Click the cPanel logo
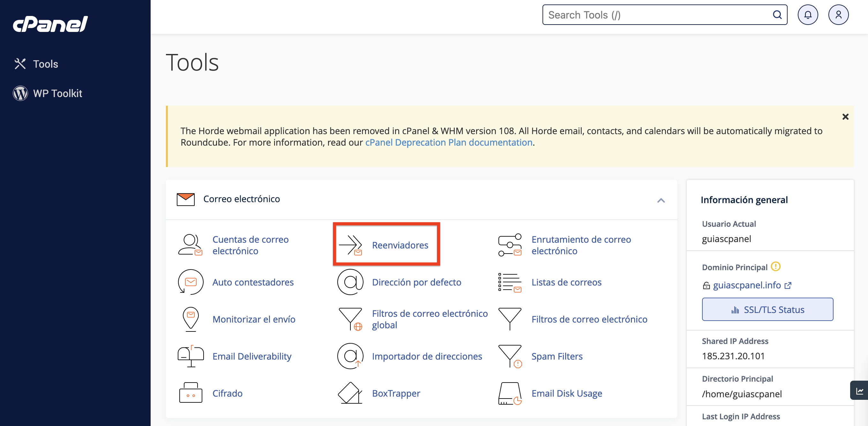Viewport: 868px width, 426px height. tap(50, 24)
